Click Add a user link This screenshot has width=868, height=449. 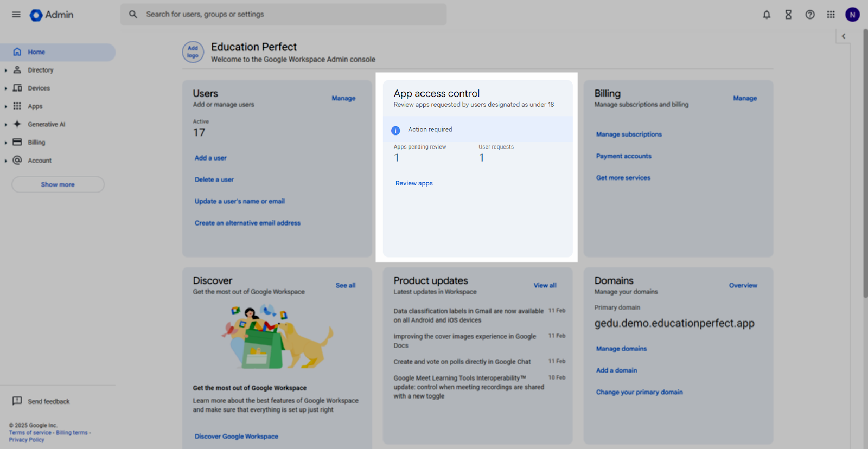tap(210, 158)
